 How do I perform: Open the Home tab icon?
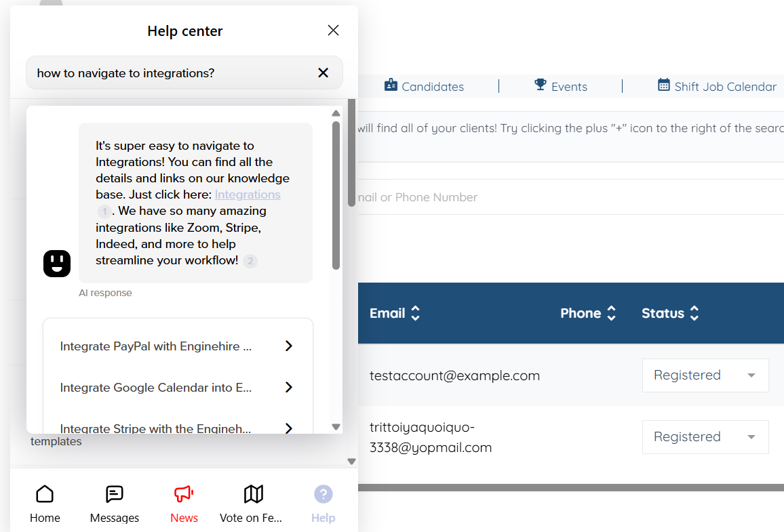click(45, 494)
